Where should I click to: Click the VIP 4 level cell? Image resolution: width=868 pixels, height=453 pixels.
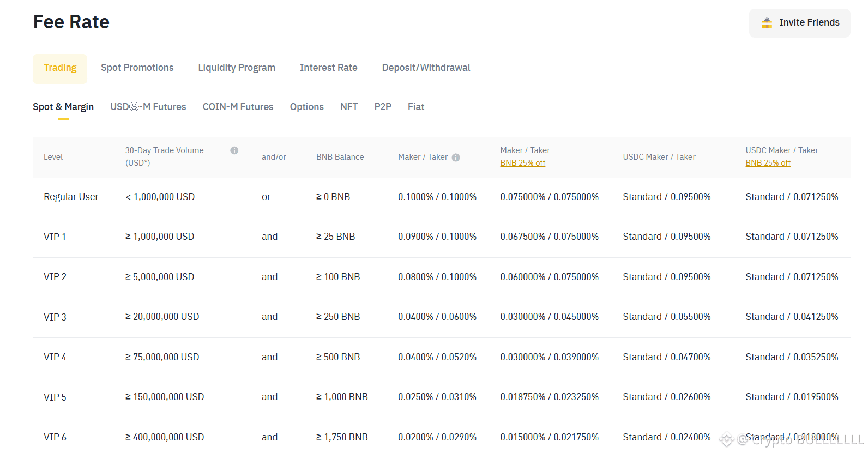(55, 357)
